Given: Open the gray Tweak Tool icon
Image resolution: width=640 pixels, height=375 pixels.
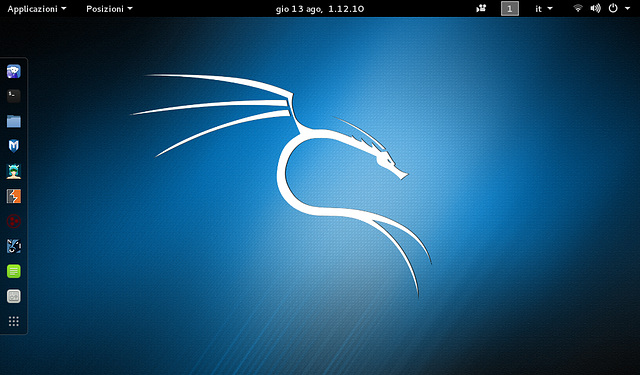Looking at the screenshot, I should coord(13,296).
